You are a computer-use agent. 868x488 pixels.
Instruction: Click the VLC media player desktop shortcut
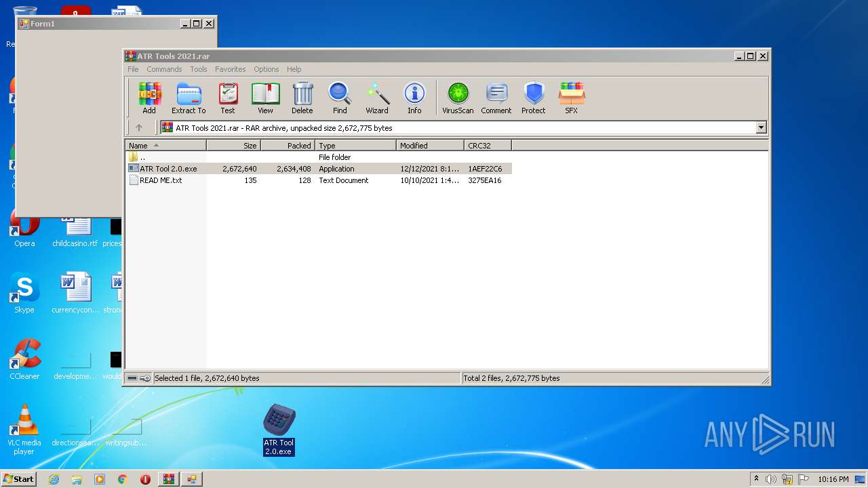[24, 430]
